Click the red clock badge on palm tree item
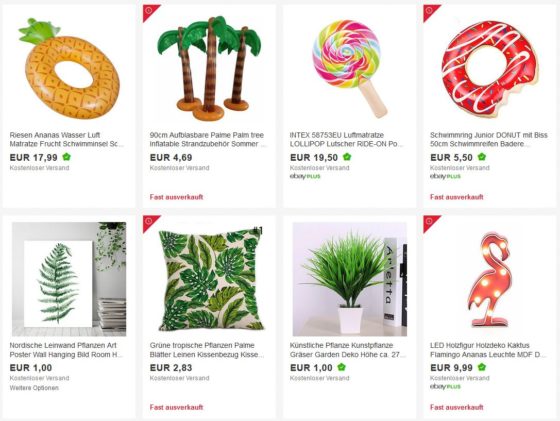The image size is (560, 421). point(149,11)
